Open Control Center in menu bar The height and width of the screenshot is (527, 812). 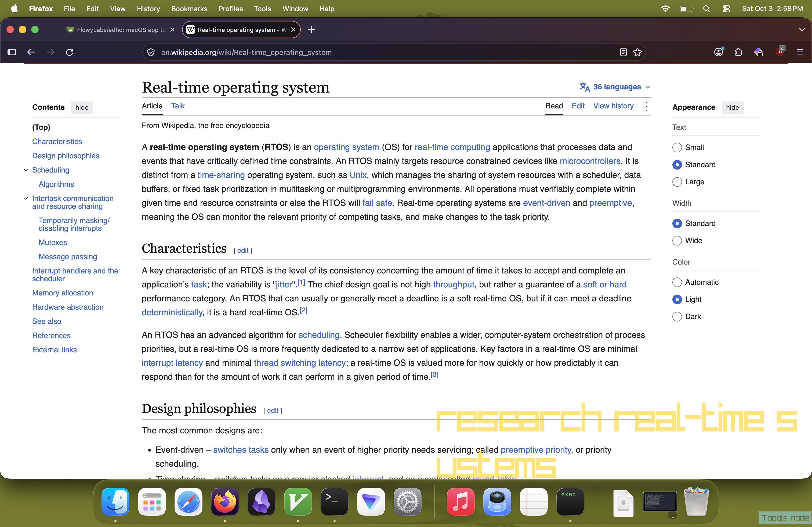(x=726, y=9)
